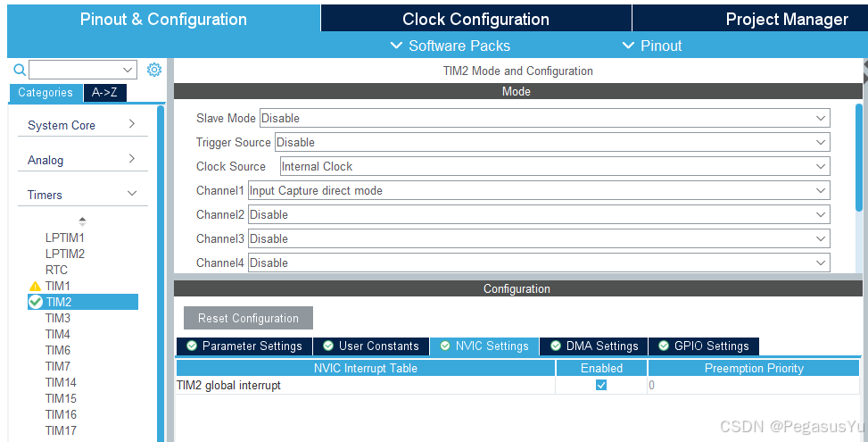Open the NVIC Settings tab
868x442 pixels.
pos(485,346)
